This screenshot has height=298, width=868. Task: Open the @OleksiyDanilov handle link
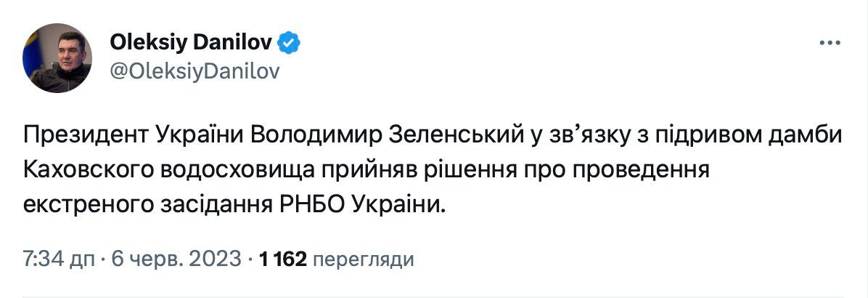pyautogui.click(x=194, y=71)
